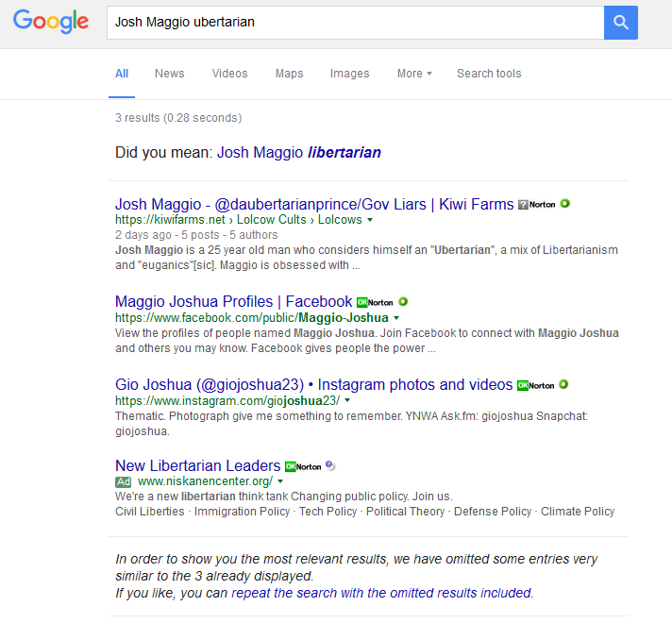This screenshot has height=640, width=672.
Task: Expand dropdown arrow after instagram.com URL
Action: point(347,400)
